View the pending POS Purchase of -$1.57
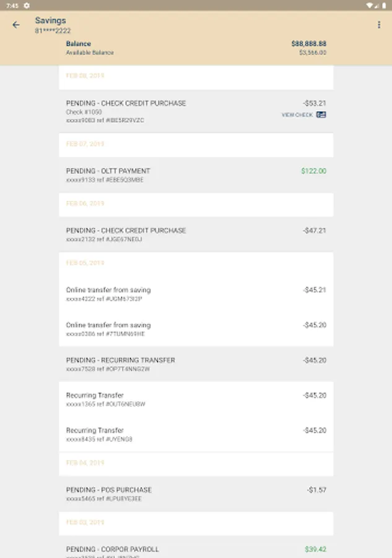Image resolution: width=392 pixels, height=558 pixels. click(x=196, y=494)
